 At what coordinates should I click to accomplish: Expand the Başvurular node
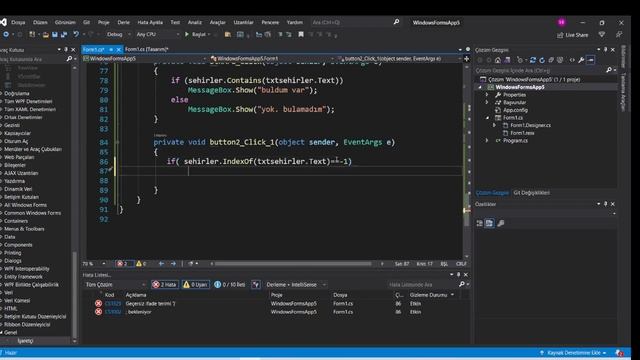click(487, 102)
